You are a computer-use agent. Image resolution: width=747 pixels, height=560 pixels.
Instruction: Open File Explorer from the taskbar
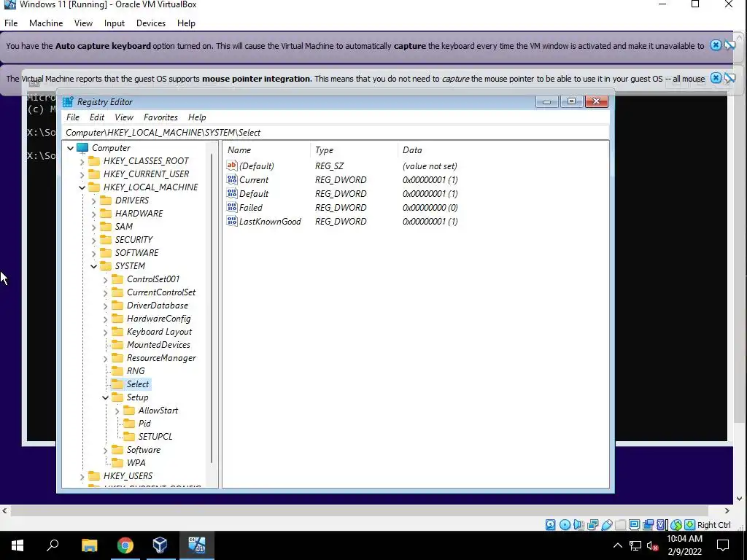[89, 545]
